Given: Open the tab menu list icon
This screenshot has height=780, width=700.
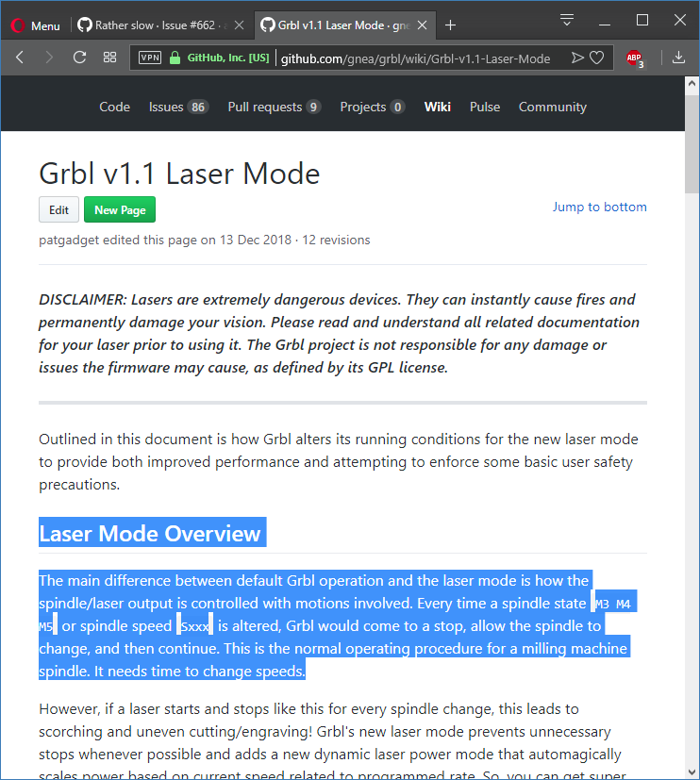Looking at the screenshot, I should click(567, 21).
